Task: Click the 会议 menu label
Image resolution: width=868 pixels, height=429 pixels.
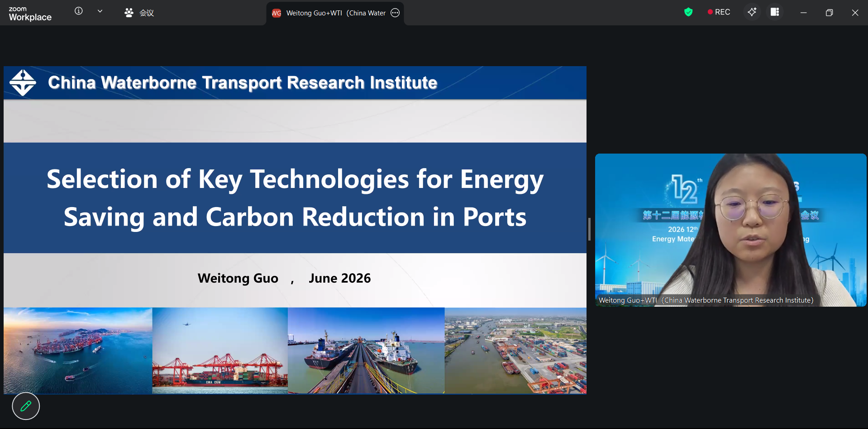Action: pos(147,13)
